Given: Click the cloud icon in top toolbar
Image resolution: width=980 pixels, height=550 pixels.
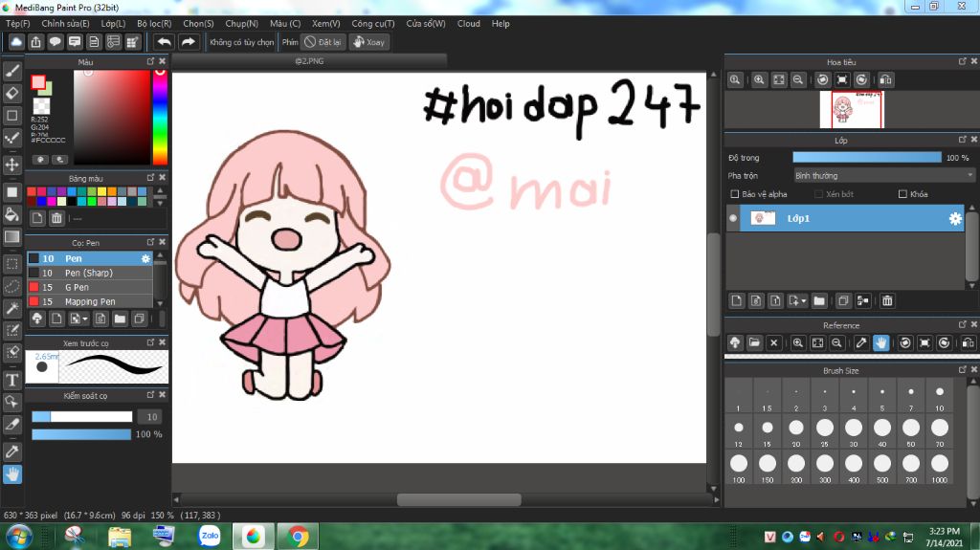Looking at the screenshot, I should click(16, 42).
